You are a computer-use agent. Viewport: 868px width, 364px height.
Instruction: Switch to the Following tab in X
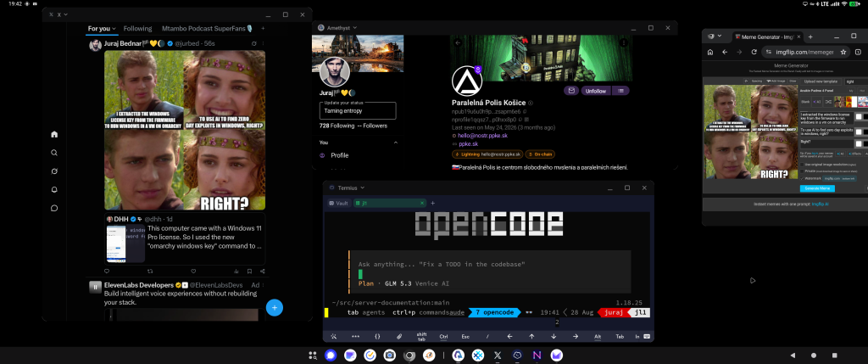tap(138, 28)
